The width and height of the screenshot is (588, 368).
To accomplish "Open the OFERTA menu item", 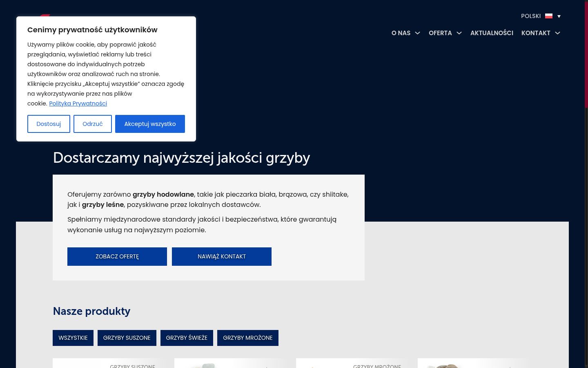I will pos(440,33).
